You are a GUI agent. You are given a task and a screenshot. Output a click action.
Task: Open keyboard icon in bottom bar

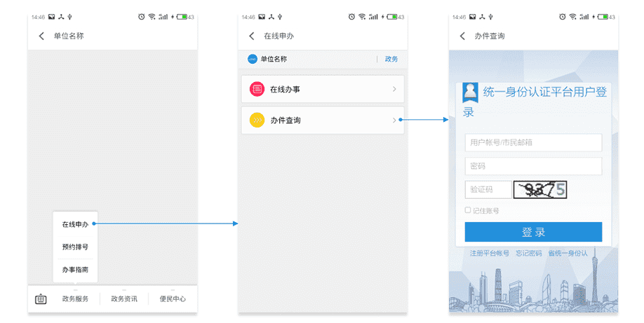tap(41, 299)
